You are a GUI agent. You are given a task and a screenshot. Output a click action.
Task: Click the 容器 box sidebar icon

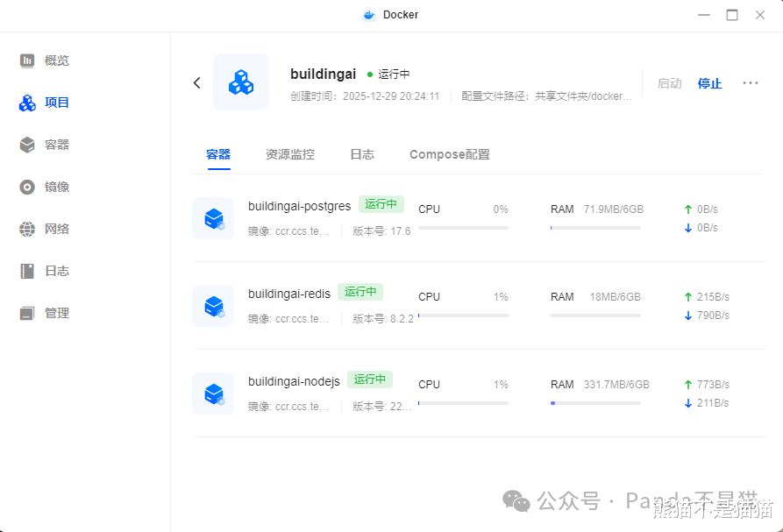tap(27, 145)
